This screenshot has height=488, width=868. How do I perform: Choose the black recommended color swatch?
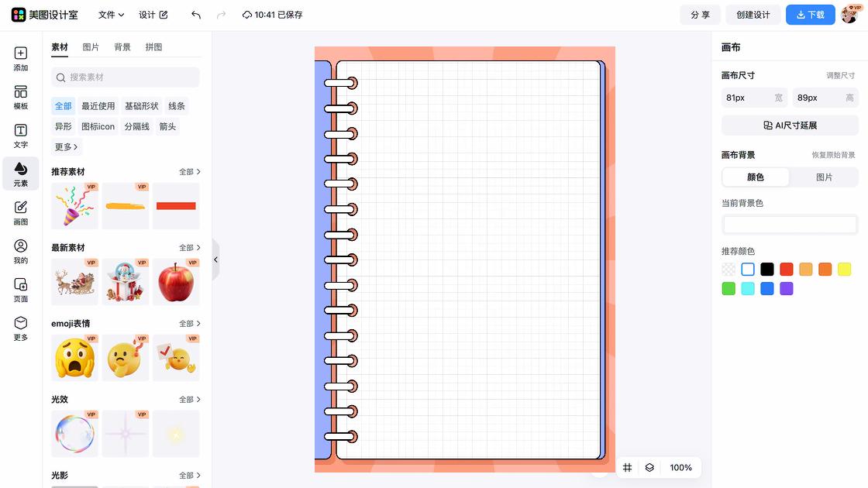tap(767, 270)
